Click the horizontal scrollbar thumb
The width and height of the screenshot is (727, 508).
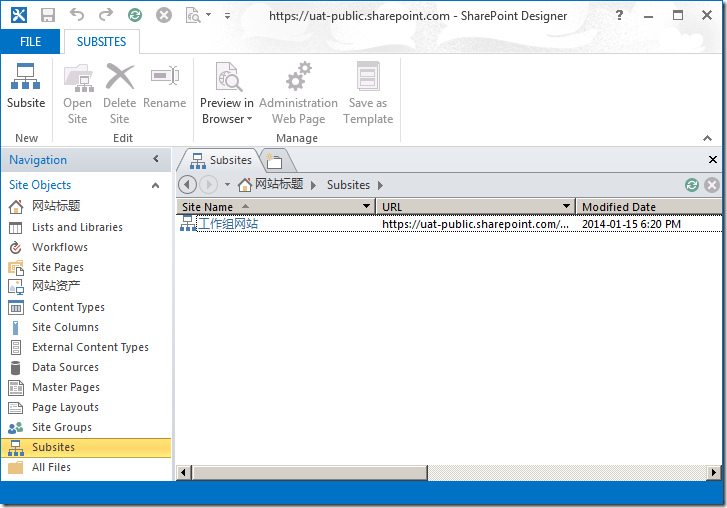309,472
